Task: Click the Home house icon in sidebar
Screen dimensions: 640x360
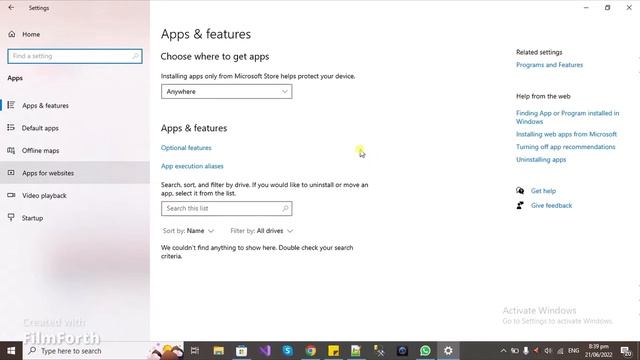Action: pos(12,34)
